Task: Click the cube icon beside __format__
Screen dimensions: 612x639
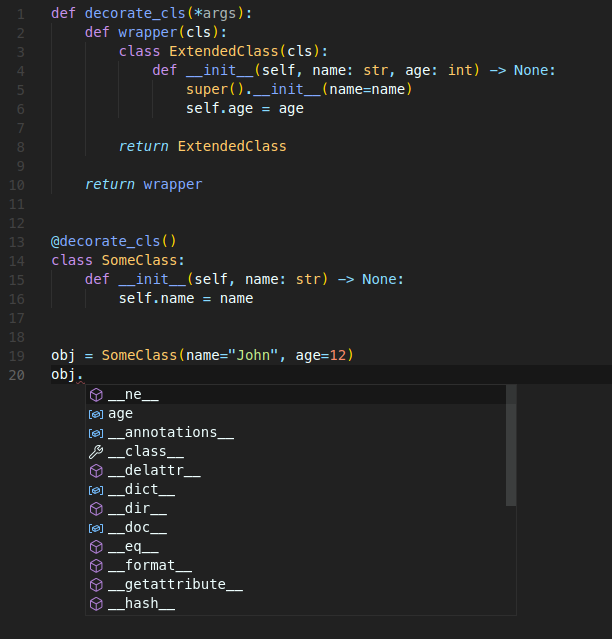Action: (x=96, y=566)
